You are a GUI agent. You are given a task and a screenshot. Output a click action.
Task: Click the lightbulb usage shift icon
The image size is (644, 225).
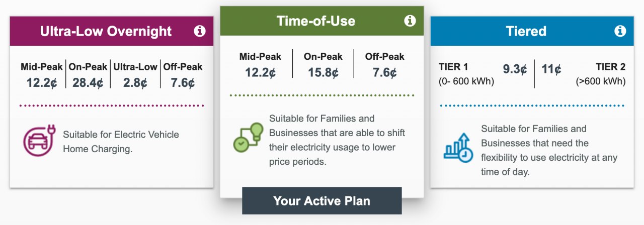248,137
